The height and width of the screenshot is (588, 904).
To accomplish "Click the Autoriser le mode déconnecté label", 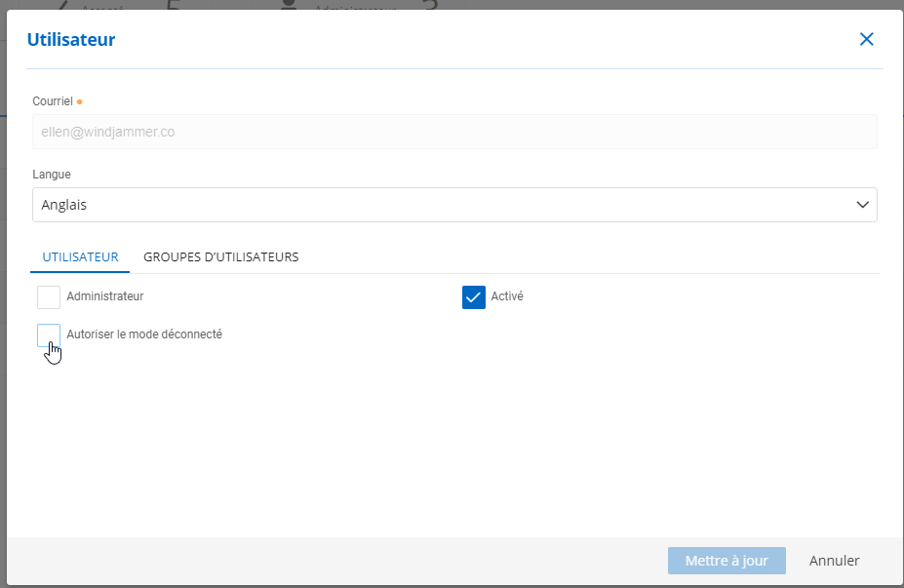I will (144, 334).
